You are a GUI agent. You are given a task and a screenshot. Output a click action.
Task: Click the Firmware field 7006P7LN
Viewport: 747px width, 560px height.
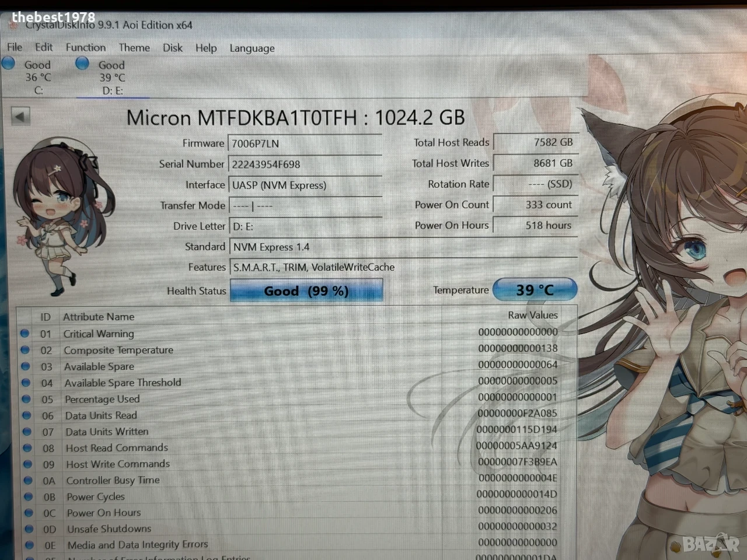pos(306,143)
